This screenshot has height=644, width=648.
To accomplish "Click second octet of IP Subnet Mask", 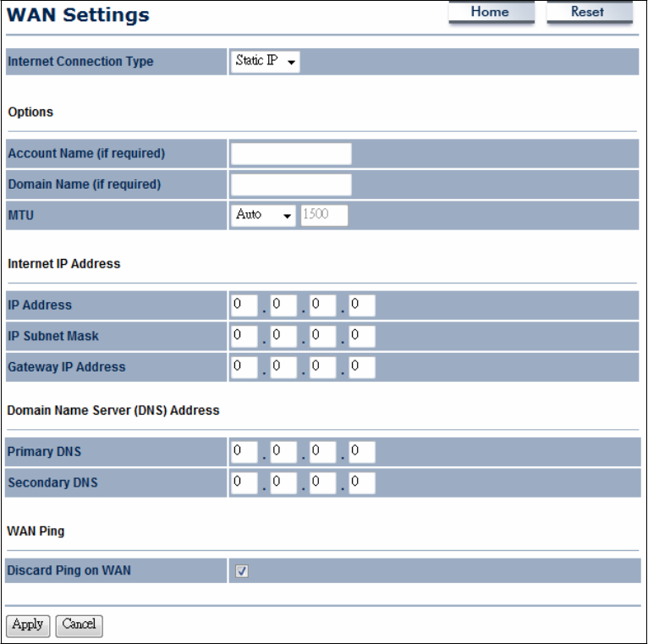I will [x=283, y=337].
